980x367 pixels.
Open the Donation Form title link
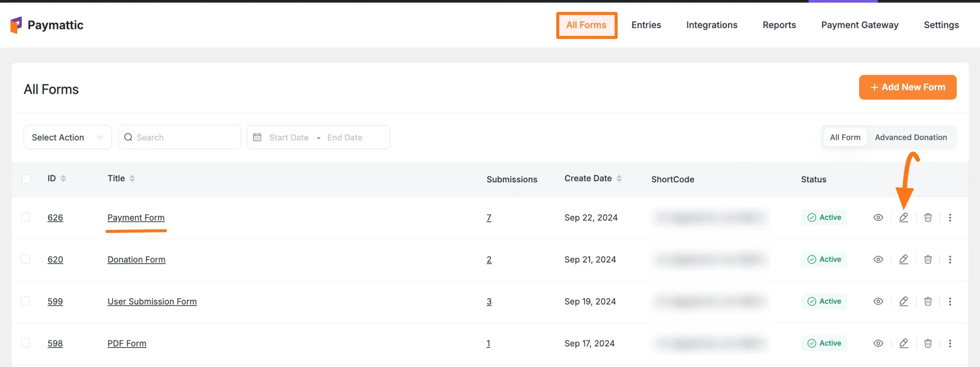136,260
